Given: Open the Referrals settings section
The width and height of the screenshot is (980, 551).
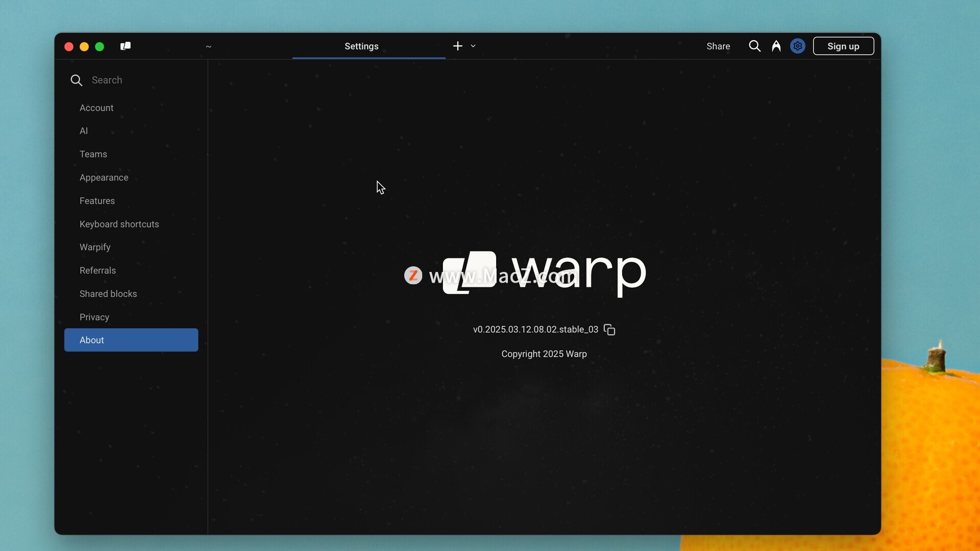Looking at the screenshot, I should [x=131, y=270].
